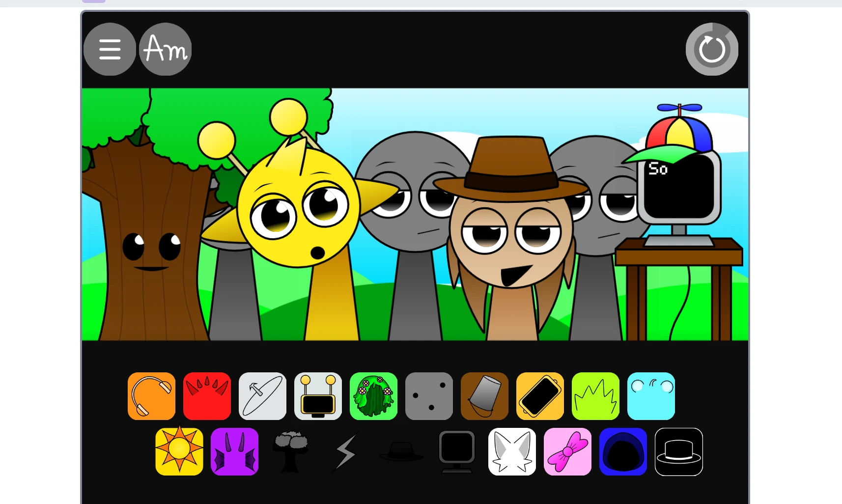Screen dimensions: 842x504
Task: Select the orange headphones sound tile
Action: click(x=151, y=396)
